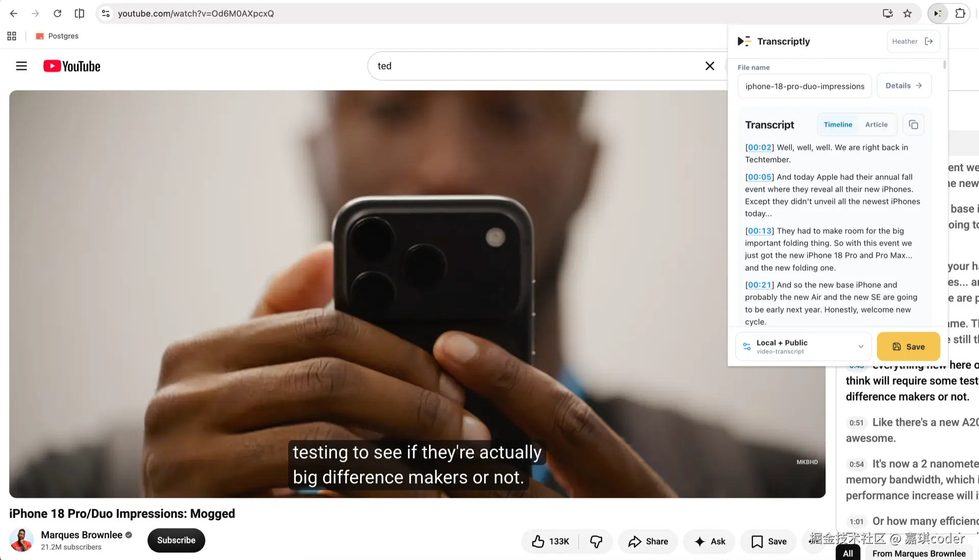Go back with the browser back arrow
Image resolution: width=979 pixels, height=560 pixels.
click(x=14, y=14)
